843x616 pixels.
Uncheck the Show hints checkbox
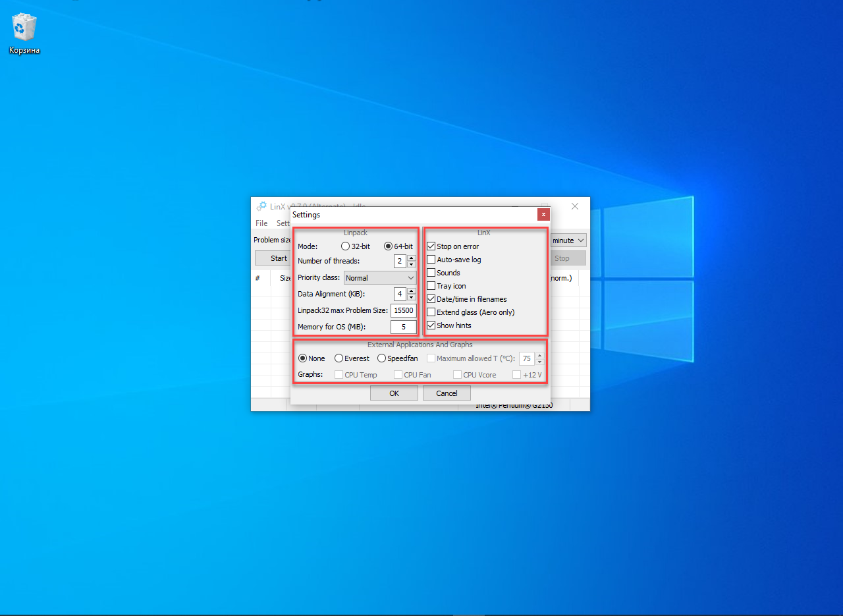click(449, 325)
